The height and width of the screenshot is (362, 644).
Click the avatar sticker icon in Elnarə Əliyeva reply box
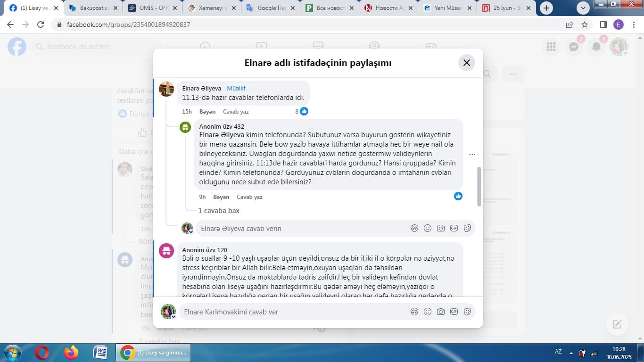click(x=414, y=228)
